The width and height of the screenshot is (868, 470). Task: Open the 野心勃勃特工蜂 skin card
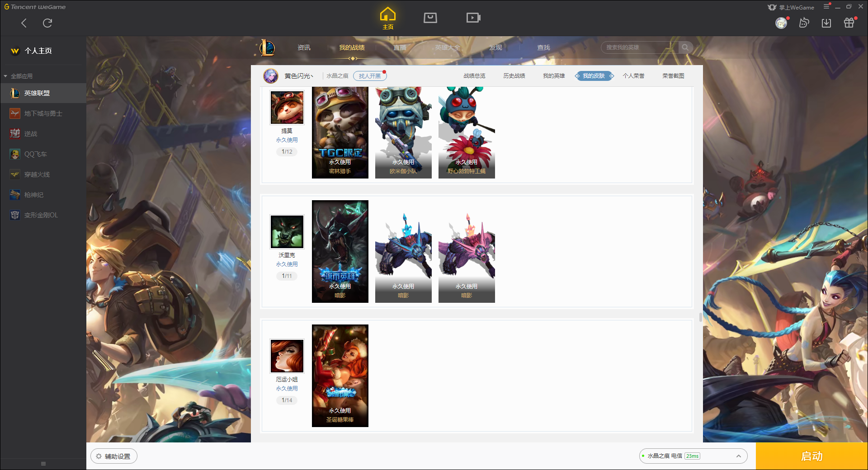coord(467,132)
